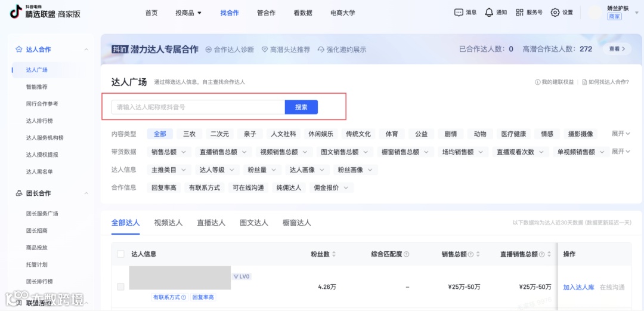Click info icon beside 我的建联权益
The image size is (644, 311).
pos(537,82)
